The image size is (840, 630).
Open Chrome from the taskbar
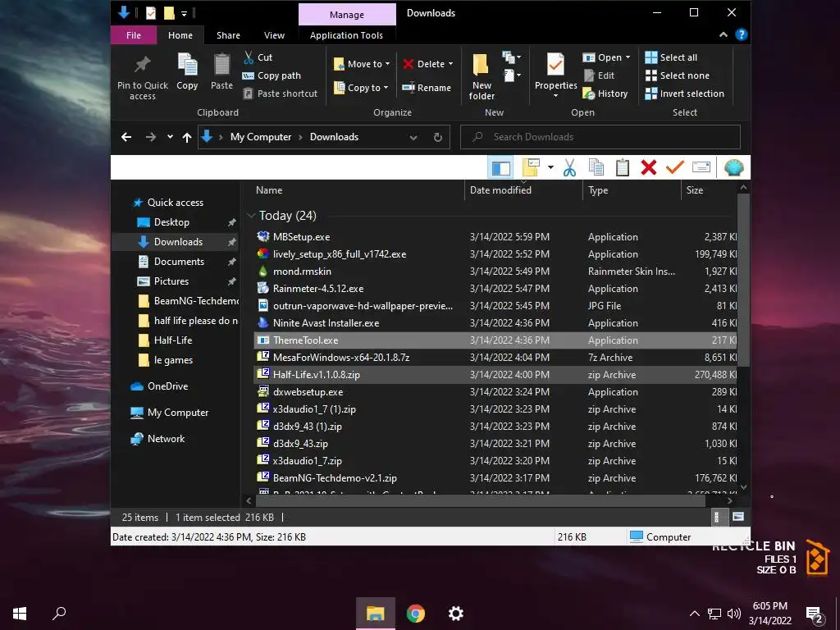click(x=415, y=614)
